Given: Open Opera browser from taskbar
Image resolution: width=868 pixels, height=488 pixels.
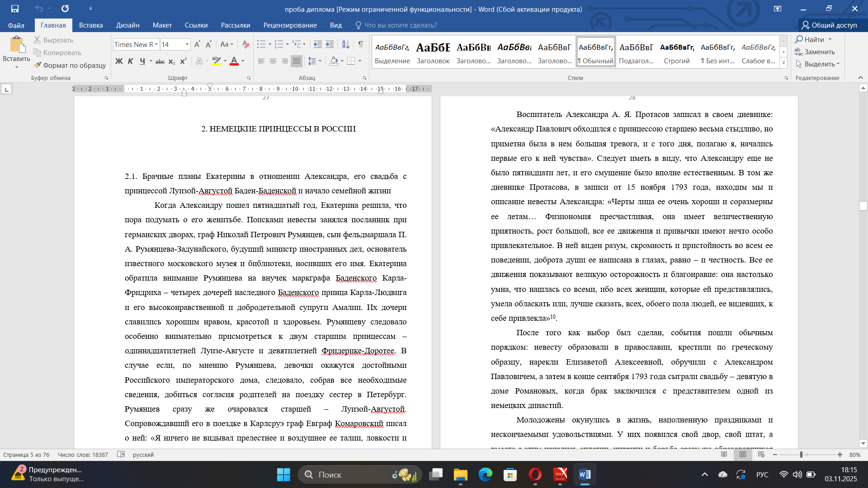Looking at the screenshot, I should click(x=535, y=474).
